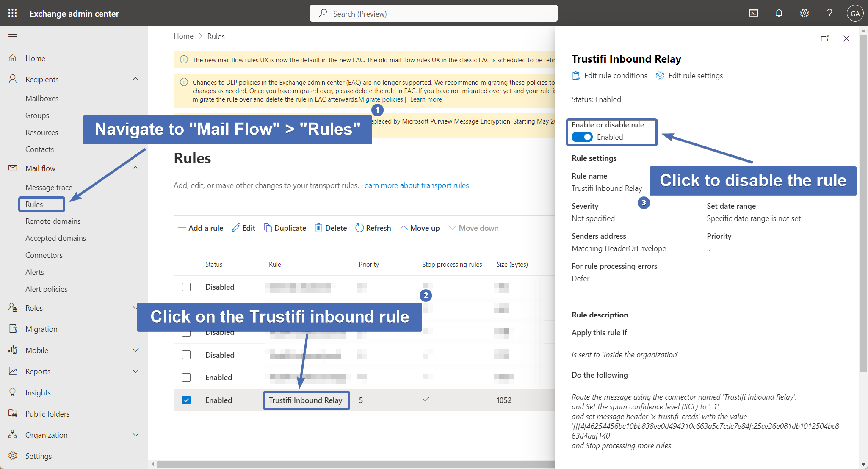Open the settings gear in header

click(x=804, y=13)
